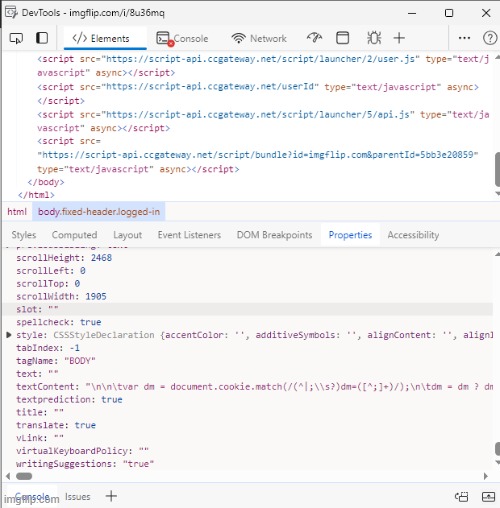Open the Layout pane tab
500x508 pixels.
pos(127,235)
